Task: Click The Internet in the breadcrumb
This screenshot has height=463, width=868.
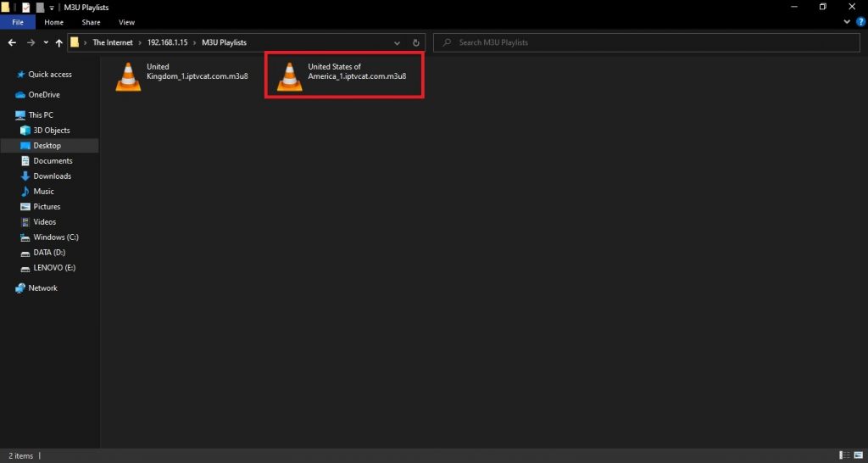Action: [113, 42]
